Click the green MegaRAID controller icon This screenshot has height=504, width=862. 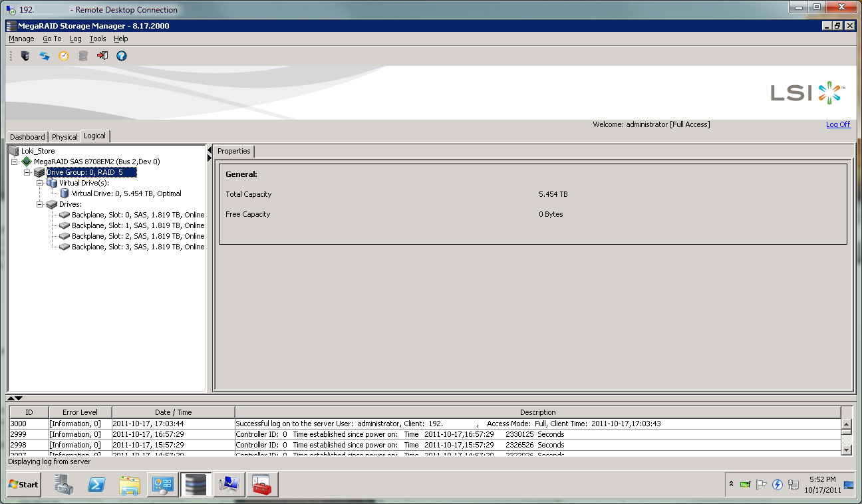point(27,162)
